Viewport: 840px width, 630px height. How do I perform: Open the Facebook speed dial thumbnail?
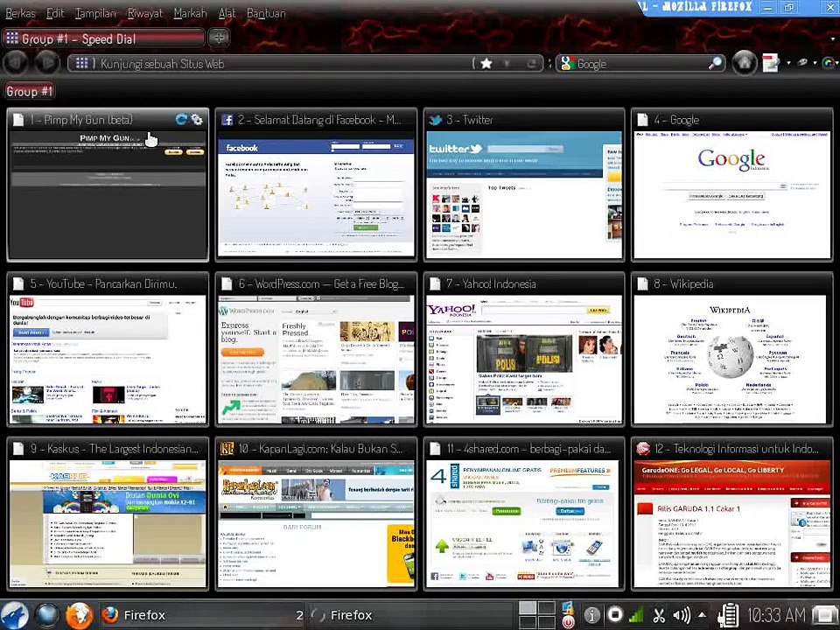click(x=316, y=194)
